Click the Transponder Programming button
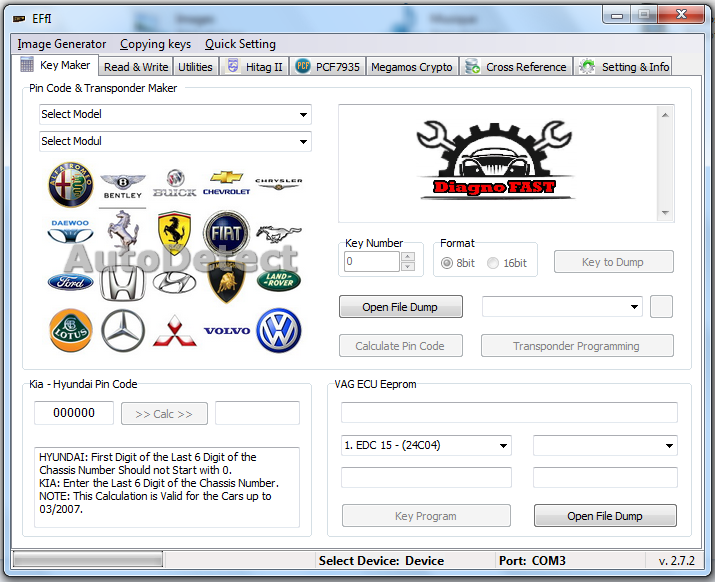The height and width of the screenshot is (582, 715). click(577, 346)
